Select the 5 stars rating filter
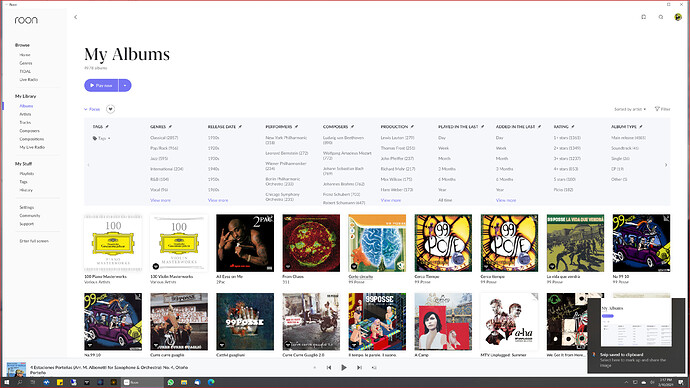The height and width of the screenshot is (388, 690). click(x=564, y=179)
